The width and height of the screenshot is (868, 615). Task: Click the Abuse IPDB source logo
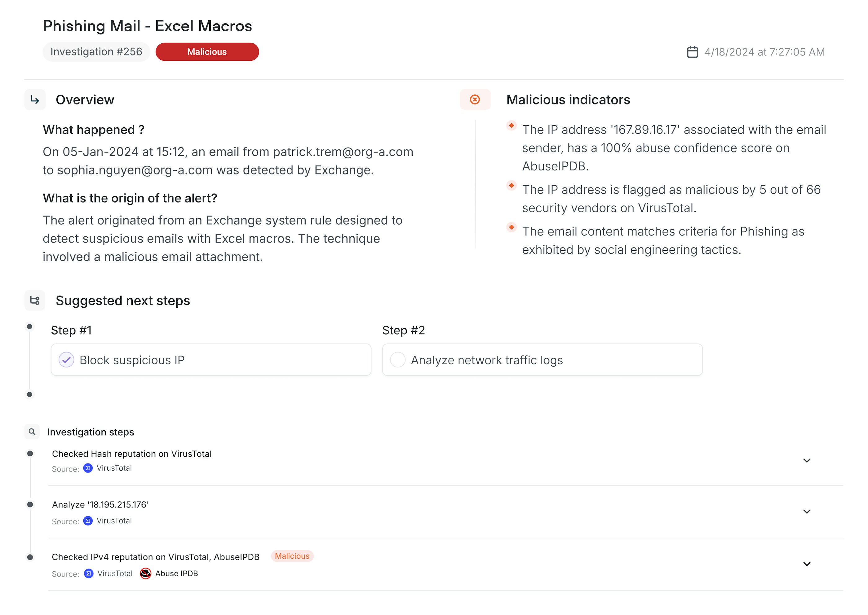tap(145, 573)
